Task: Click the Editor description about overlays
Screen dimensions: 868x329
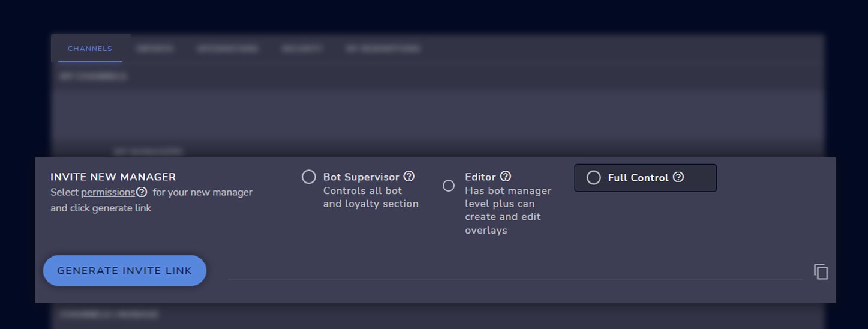Action: pyautogui.click(x=507, y=210)
